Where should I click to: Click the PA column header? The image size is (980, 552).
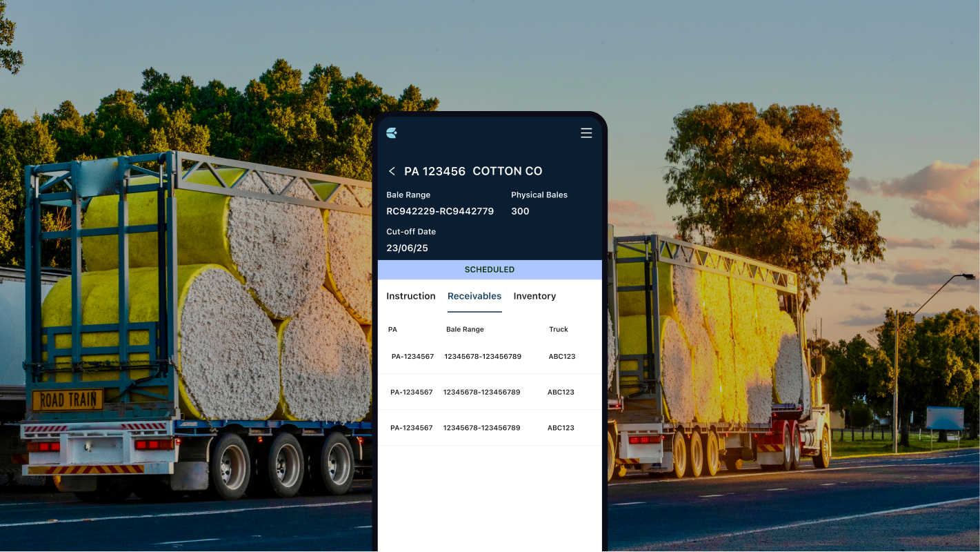[x=392, y=329]
